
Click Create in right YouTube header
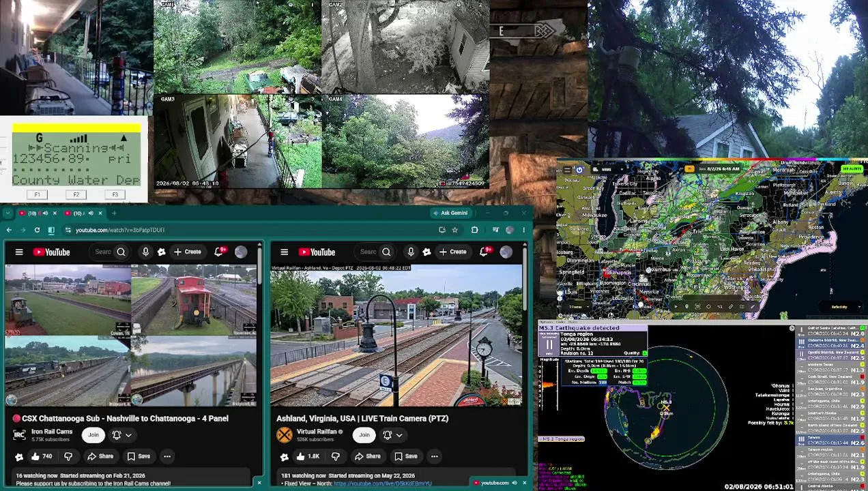click(453, 252)
